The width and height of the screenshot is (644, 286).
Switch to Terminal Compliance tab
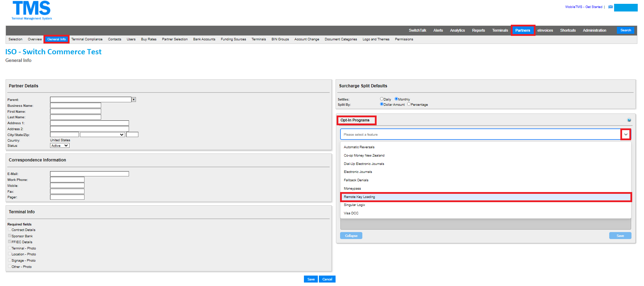coord(87,39)
